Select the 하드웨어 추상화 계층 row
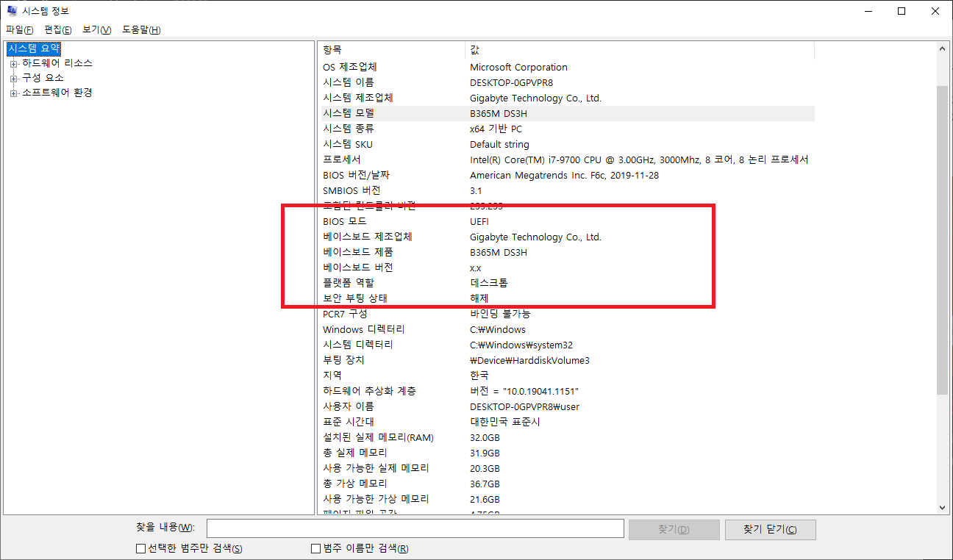This screenshot has height=560, width=953. [566, 391]
